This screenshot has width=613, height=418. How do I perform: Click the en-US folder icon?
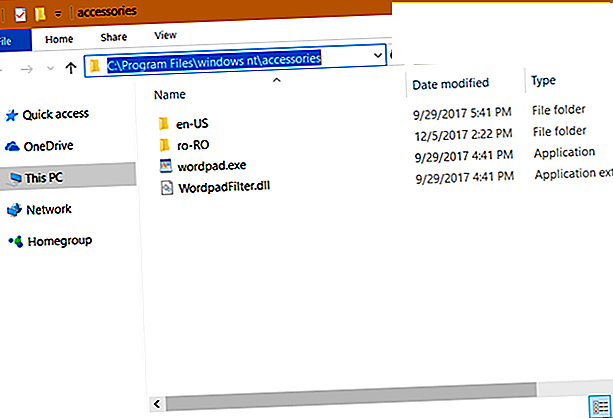(163, 124)
